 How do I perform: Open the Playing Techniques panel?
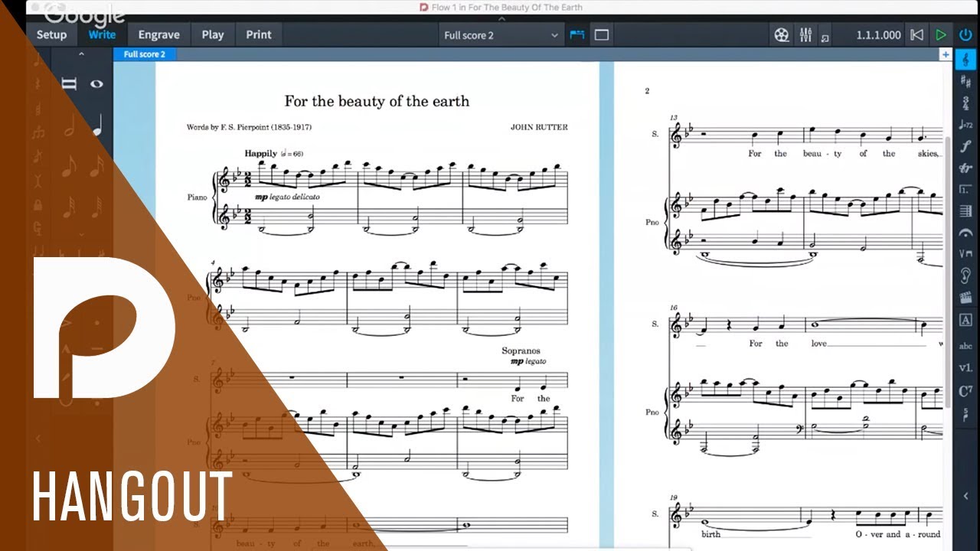click(965, 254)
